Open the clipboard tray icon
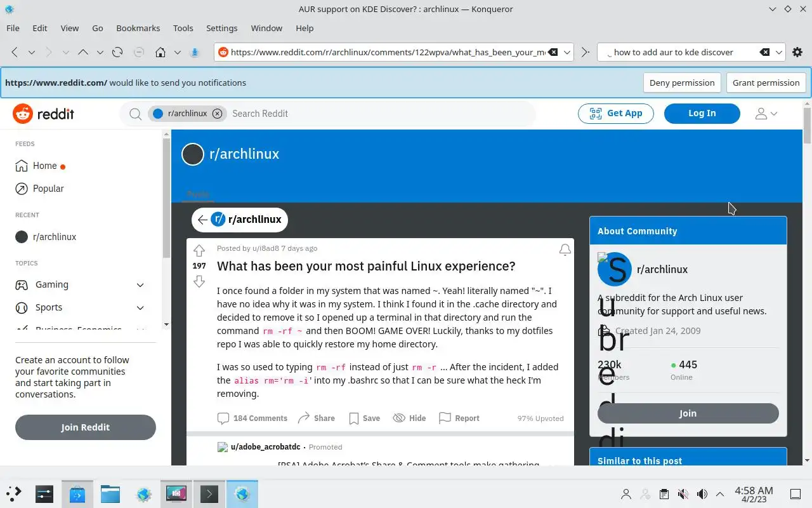 coord(664,494)
